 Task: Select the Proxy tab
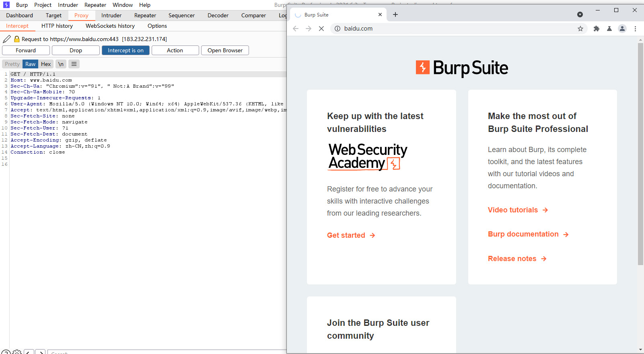pyautogui.click(x=81, y=15)
